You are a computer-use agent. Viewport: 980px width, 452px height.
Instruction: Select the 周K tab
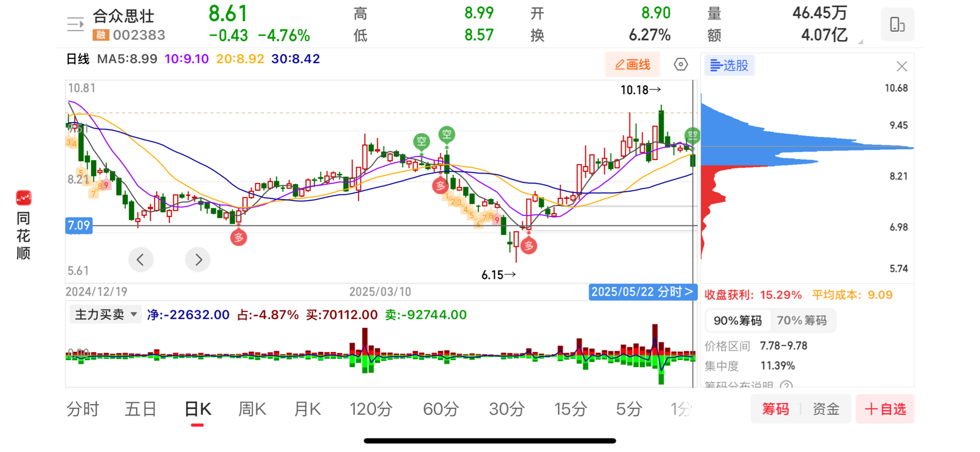pyautogui.click(x=253, y=409)
